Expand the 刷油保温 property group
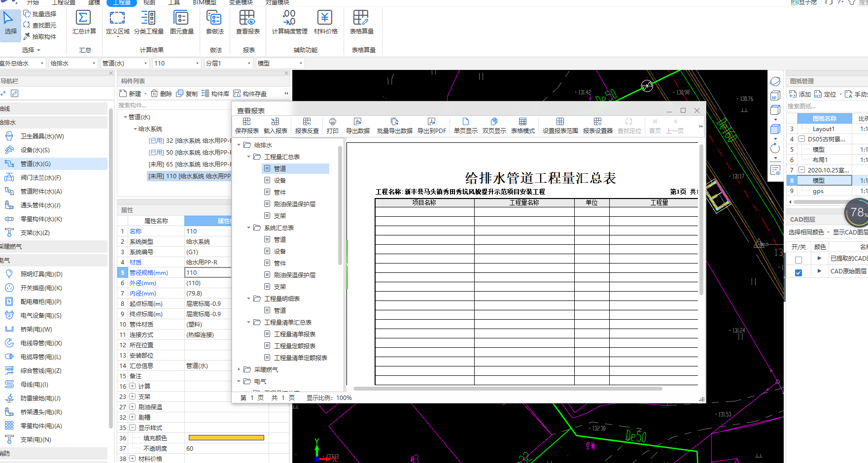 point(132,407)
